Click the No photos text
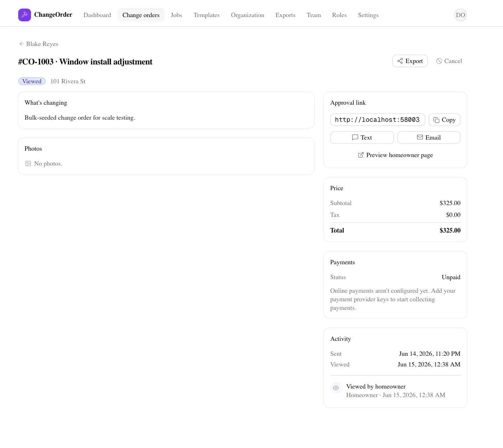503x448 pixels. pos(48,163)
